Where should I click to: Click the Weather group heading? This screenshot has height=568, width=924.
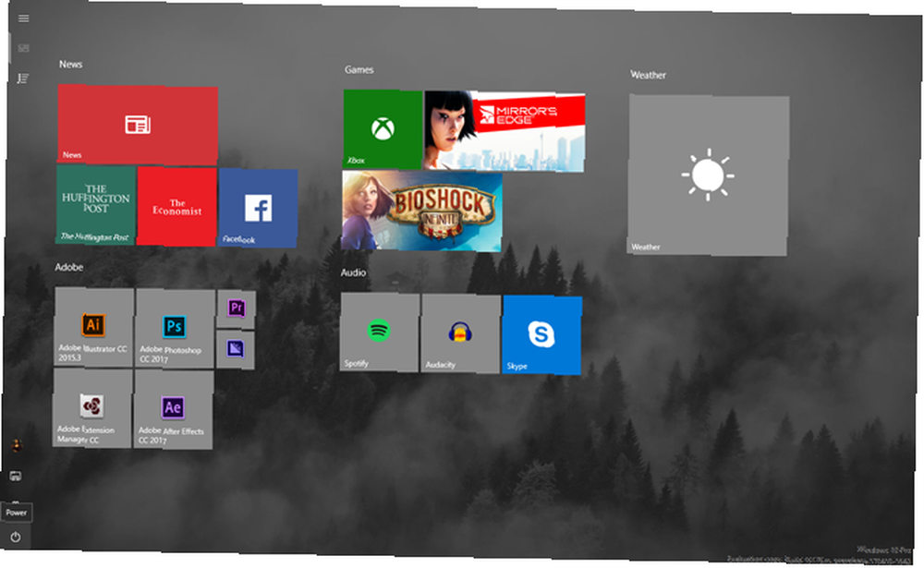(x=649, y=75)
